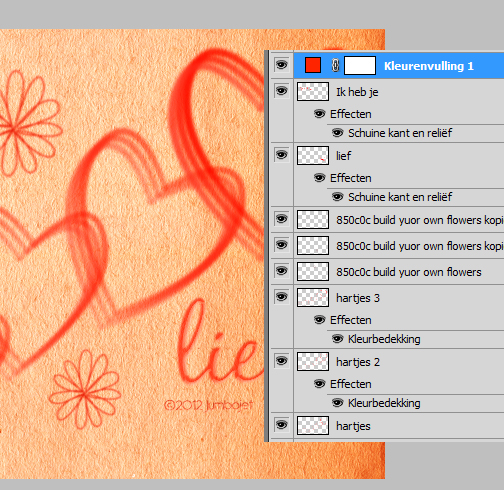Hide the flowers layer without kopi suffix

[x=281, y=271]
